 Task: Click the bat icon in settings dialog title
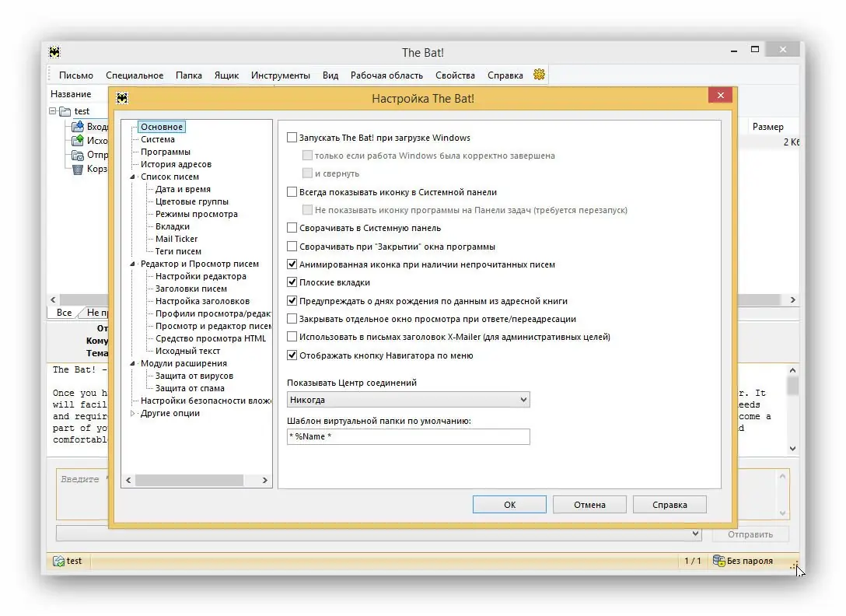123,98
